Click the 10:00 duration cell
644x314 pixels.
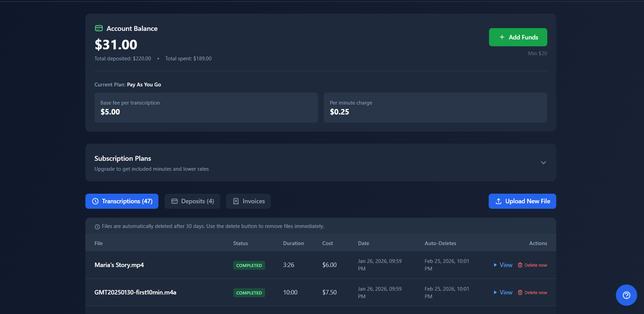click(x=290, y=292)
